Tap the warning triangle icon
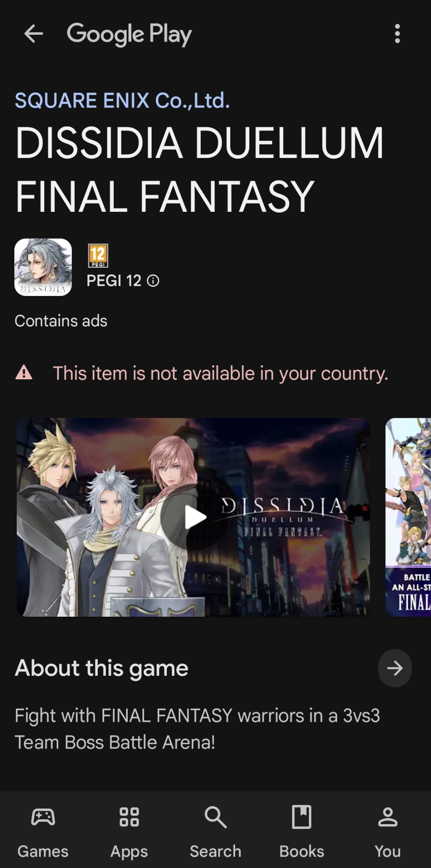The height and width of the screenshot is (868, 431). (24, 373)
